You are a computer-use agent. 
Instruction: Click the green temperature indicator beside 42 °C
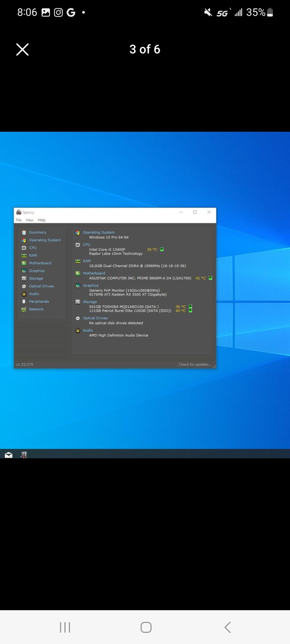210,278
